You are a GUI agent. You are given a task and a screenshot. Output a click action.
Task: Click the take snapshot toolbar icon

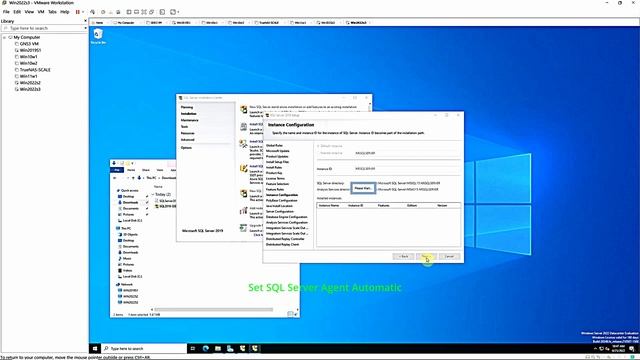(x=103, y=12)
